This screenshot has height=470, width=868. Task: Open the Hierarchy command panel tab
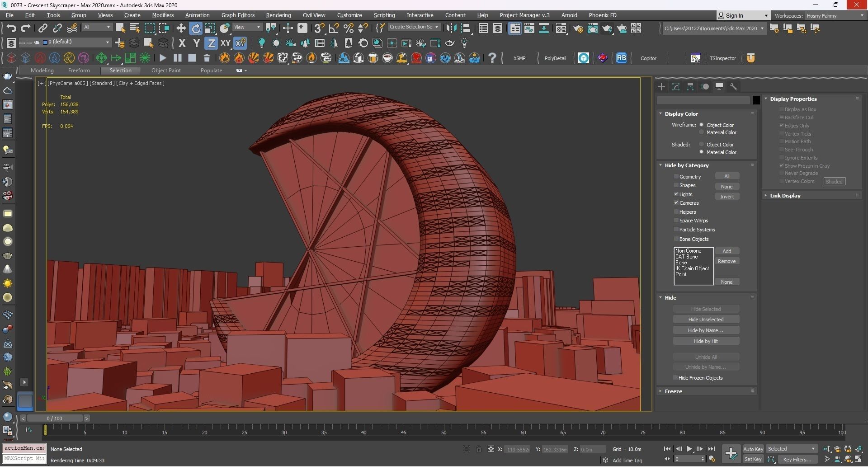[x=690, y=87]
